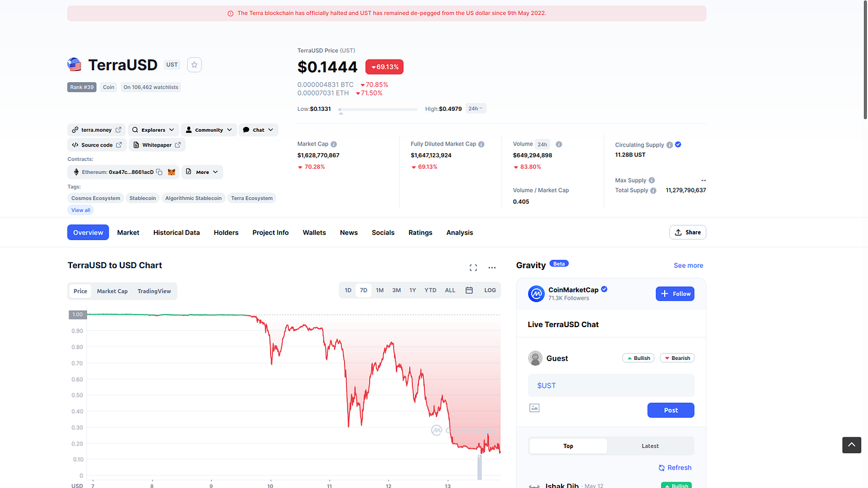Image resolution: width=868 pixels, height=488 pixels.
Task: Click the alert icon in the red banner
Action: [231, 13]
